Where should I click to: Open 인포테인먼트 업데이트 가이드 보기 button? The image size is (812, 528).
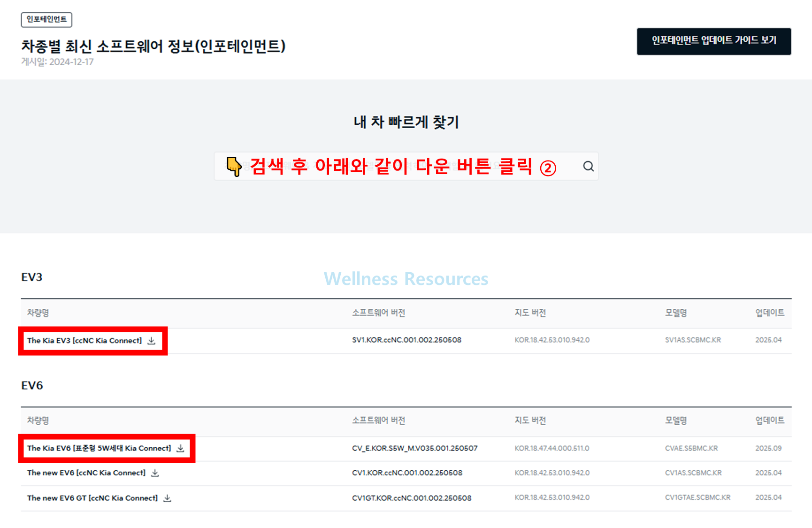pyautogui.click(x=713, y=41)
